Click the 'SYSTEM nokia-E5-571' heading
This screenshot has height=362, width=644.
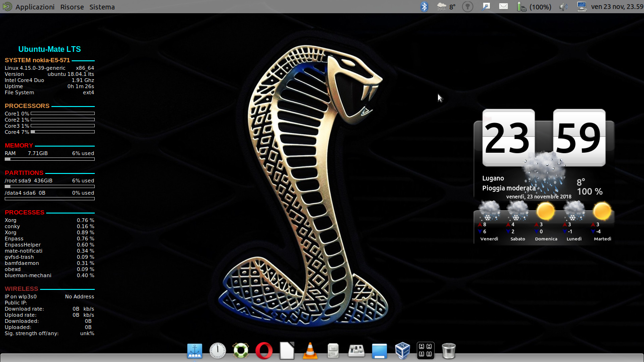37,60
